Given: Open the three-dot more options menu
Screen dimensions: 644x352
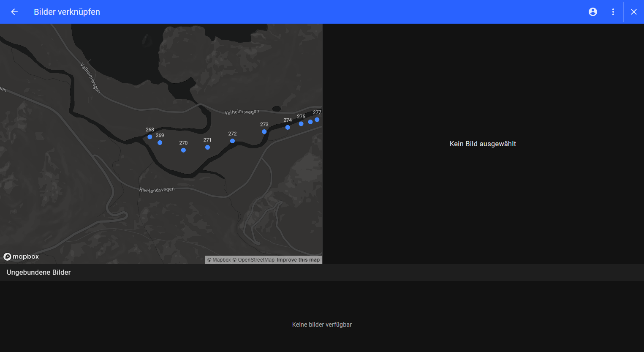Looking at the screenshot, I should [x=613, y=12].
